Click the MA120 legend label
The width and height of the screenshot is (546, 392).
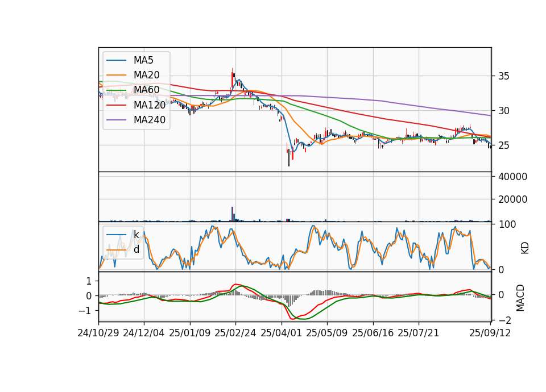(x=150, y=105)
